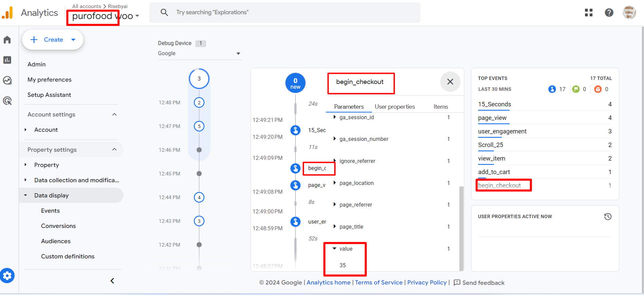Open add_to_cart in Top Events
Image resolution: width=644 pixels, height=295 pixels.
(x=494, y=172)
